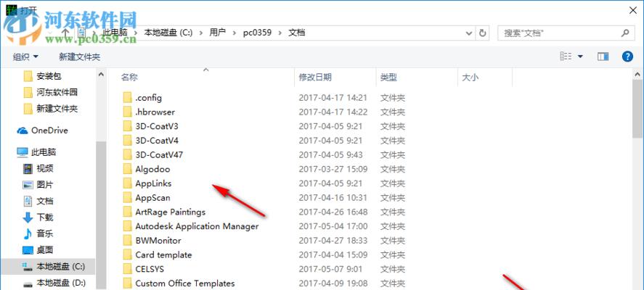The image size is (644, 290).
Task: Sort by the 大小 column header
Action: [470, 77]
